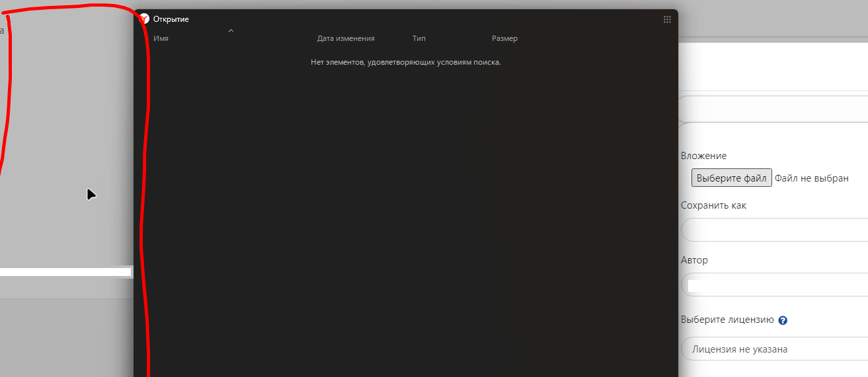The image size is (868, 377).
Task: Sort files by Дата изменения column
Action: pos(346,38)
